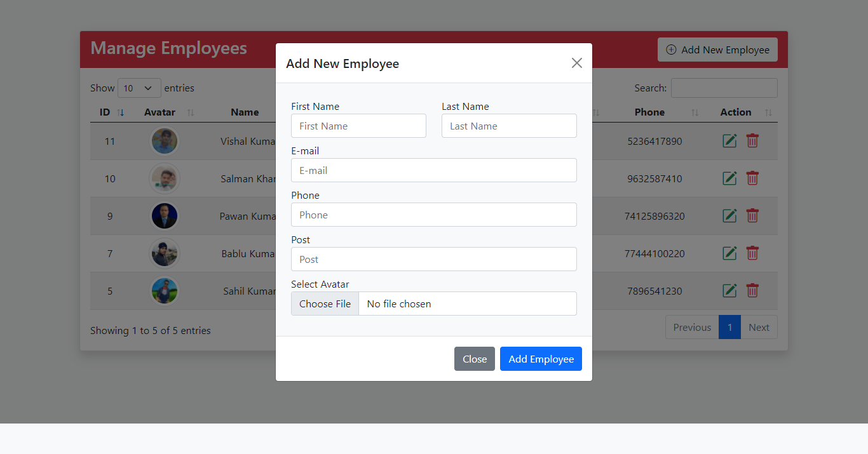This screenshot has width=868, height=454.
Task: Edit Sahil Kumar with the green pencil icon
Action: tap(729, 290)
